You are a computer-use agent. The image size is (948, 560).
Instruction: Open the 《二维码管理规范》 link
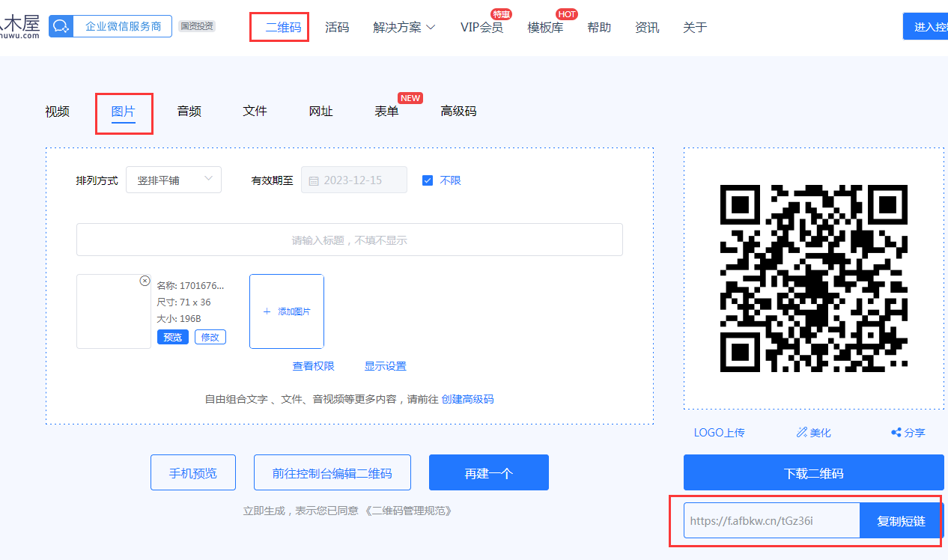pyautogui.click(x=409, y=511)
